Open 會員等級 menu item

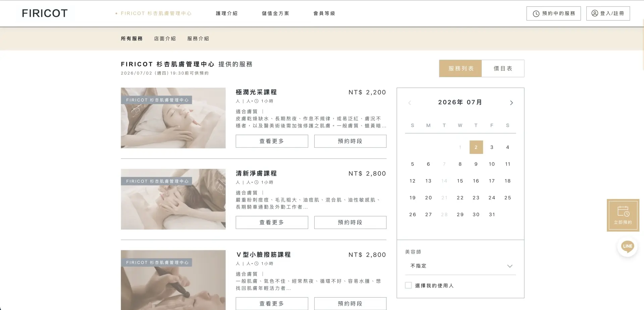click(x=324, y=13)
